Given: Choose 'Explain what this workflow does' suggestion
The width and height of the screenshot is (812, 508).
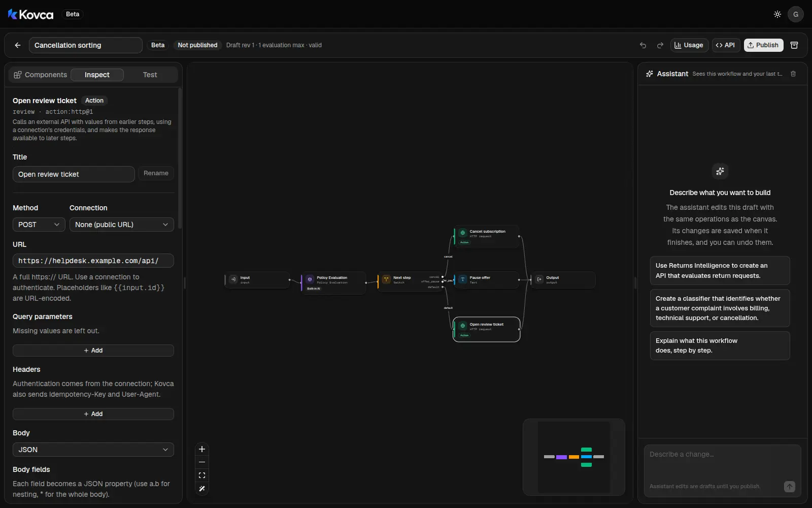Looking at the screenshot, I should 720,345.
